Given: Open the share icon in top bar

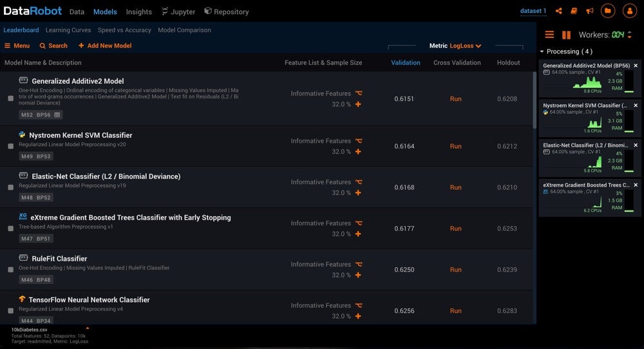Looking at the screenshot, I should (558, 11).
